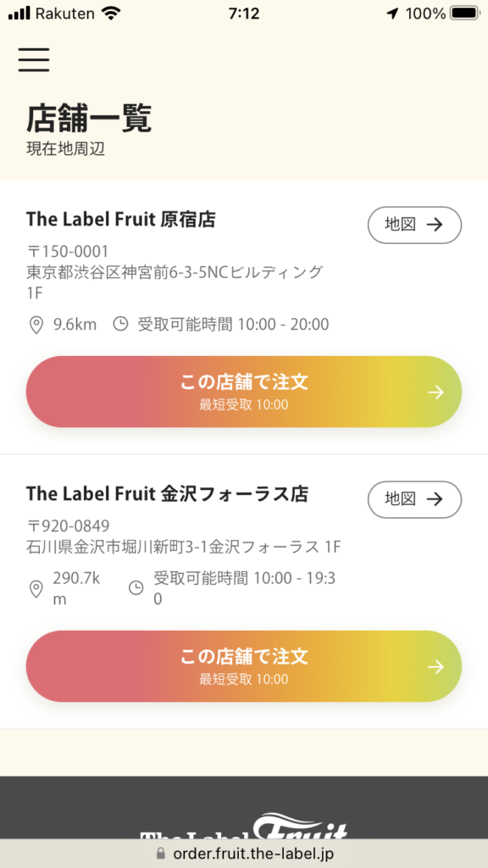Open the hamburger menu icon
The height and width of the screenshot is (868, 488).
(34, 60)
